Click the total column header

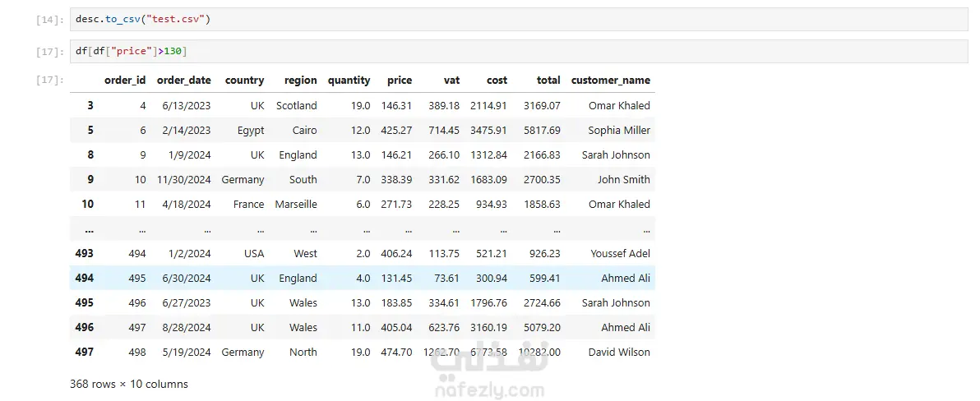(x=548, y=80)
